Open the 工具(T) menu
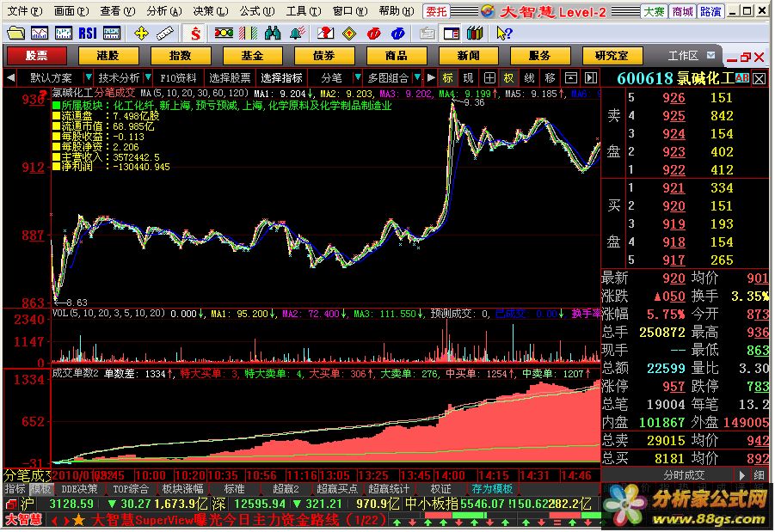This screenshot has width=775, height=532. pyautogui.click(x=304, y=11)
